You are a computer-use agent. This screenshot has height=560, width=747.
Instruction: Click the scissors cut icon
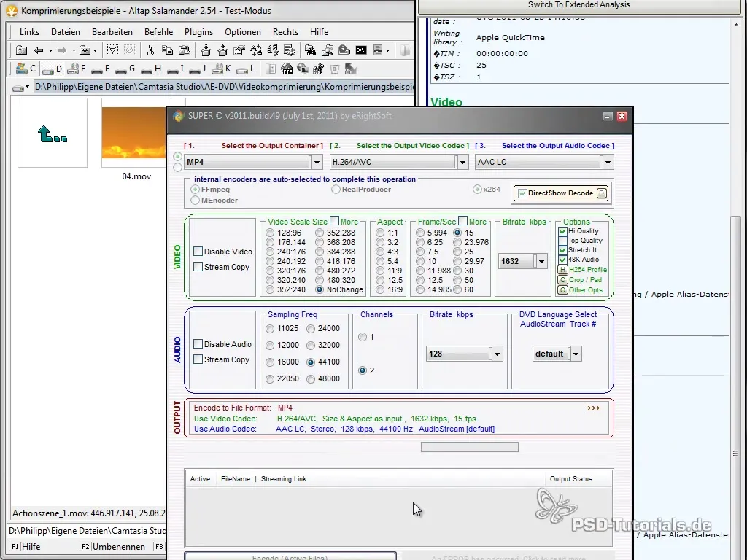pos(150,50)
